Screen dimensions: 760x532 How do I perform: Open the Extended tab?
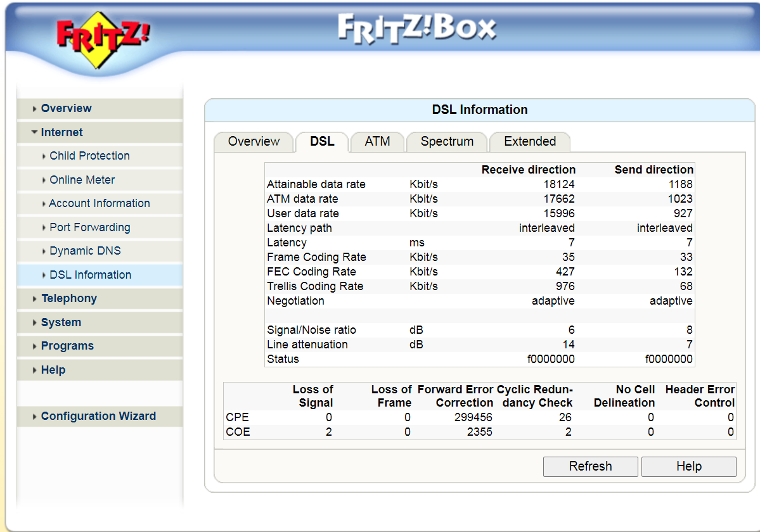[530, 142]
